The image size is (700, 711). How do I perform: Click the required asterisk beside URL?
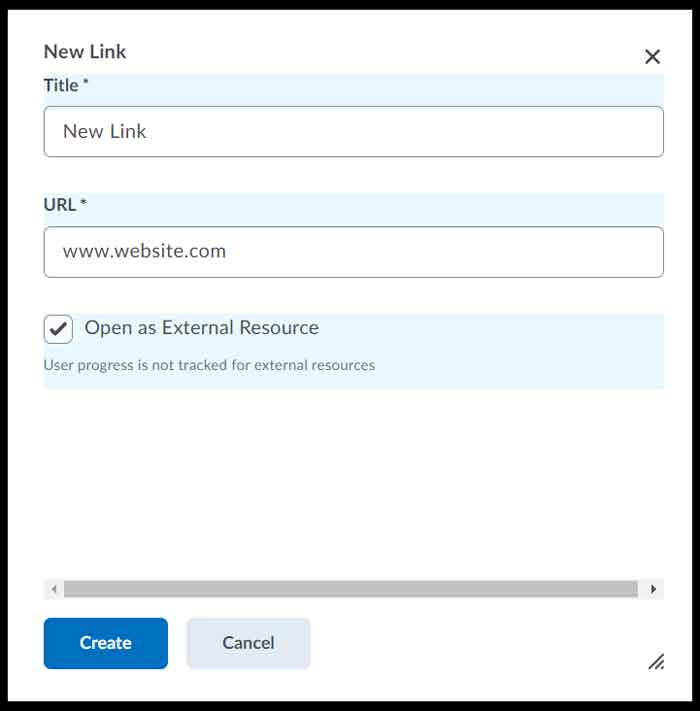click(83, 204)
